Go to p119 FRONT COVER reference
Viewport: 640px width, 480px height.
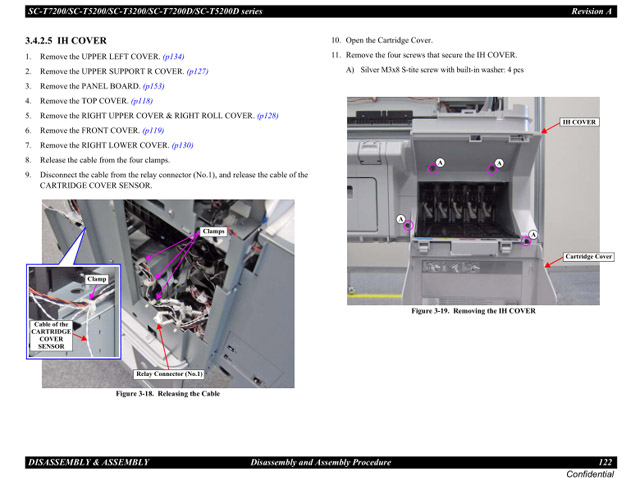point(153,130)
